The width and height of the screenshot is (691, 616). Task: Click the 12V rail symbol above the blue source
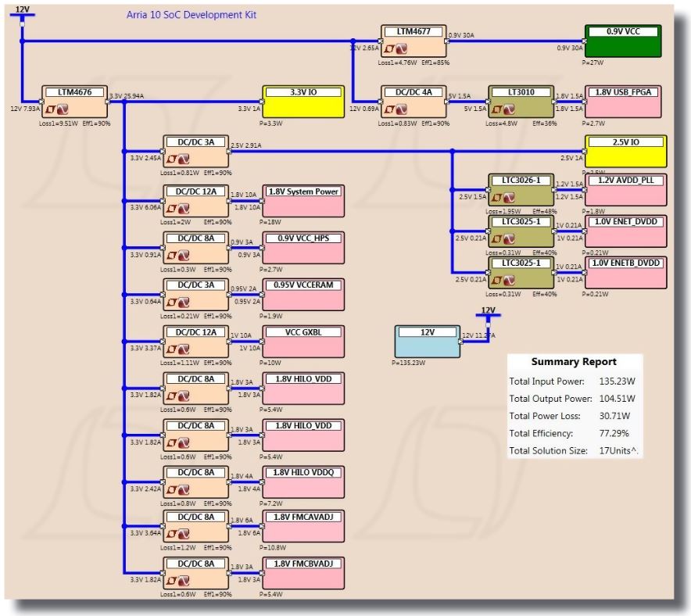click(489, 314)
